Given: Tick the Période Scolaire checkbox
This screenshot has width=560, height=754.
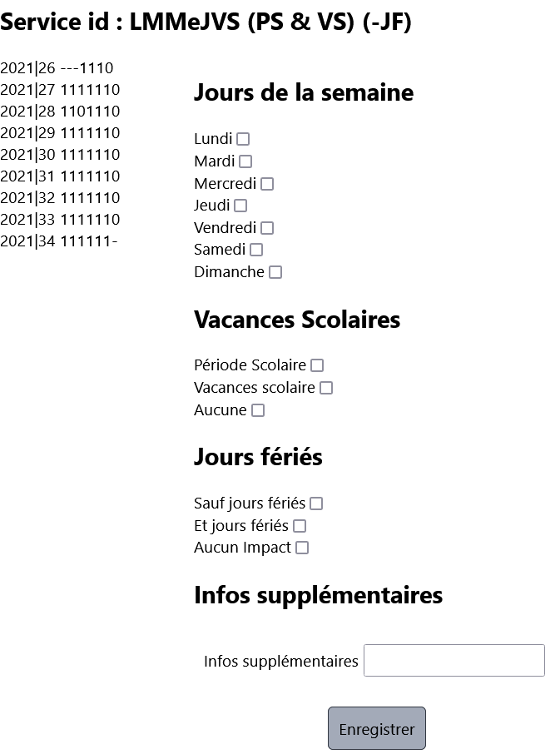Looking at the screenshot, I should point(317,365).
